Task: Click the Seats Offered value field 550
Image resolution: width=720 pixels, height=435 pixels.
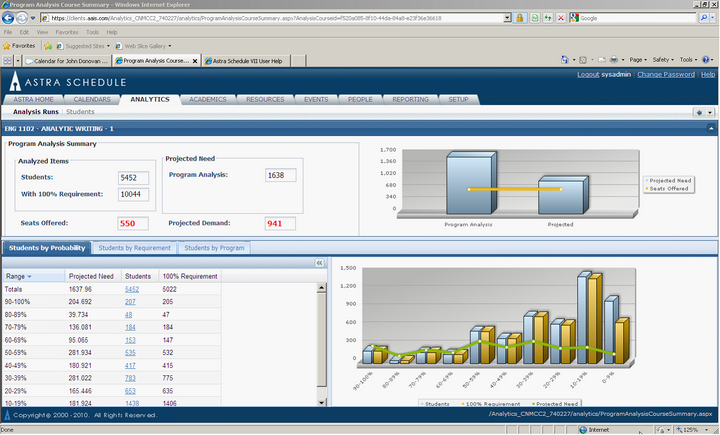Action: point(133,223)
